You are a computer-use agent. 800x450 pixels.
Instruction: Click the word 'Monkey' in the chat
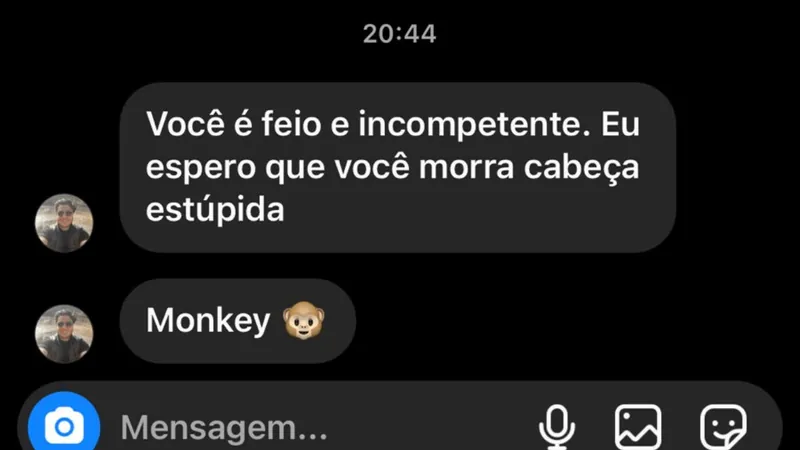(x=208, y=321)
